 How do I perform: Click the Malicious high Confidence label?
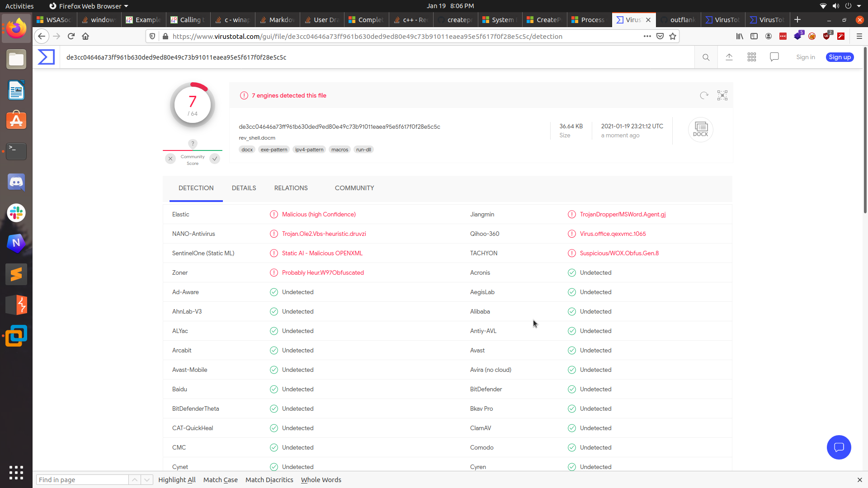point(318,214)
